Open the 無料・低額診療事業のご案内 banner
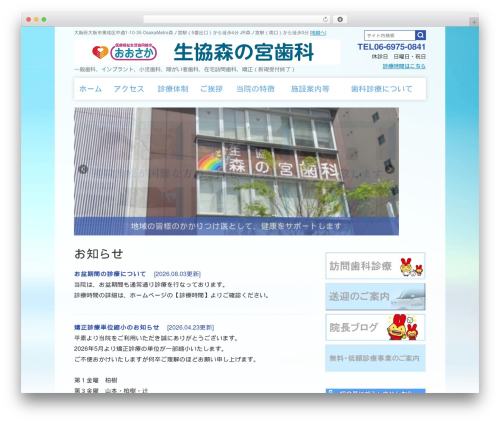500x423 pixels. [375, 358]
